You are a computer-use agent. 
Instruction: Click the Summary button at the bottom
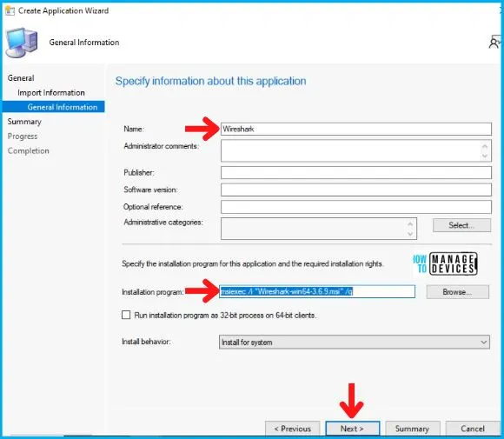pyautogui.click(x=413, y=429)
